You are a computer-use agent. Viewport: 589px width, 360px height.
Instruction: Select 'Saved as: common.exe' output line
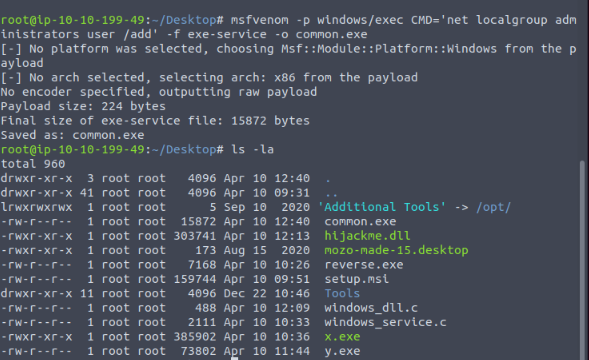point(72,135)
